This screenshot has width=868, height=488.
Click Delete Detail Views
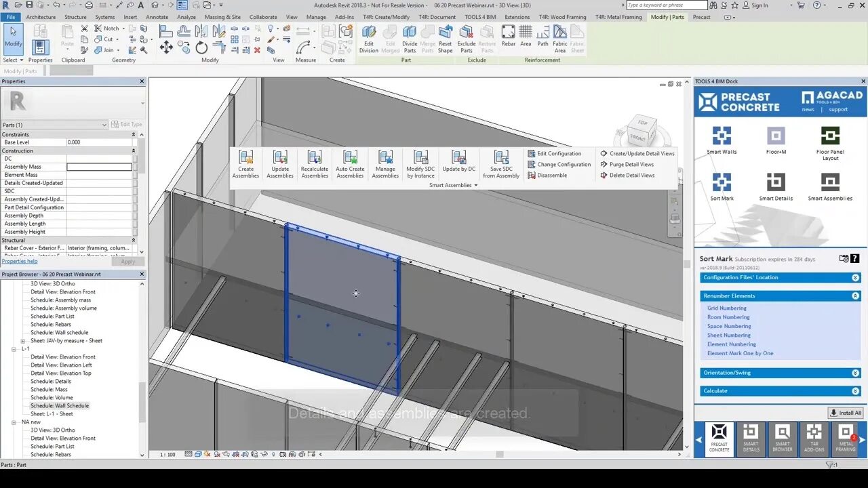[627, 175]
